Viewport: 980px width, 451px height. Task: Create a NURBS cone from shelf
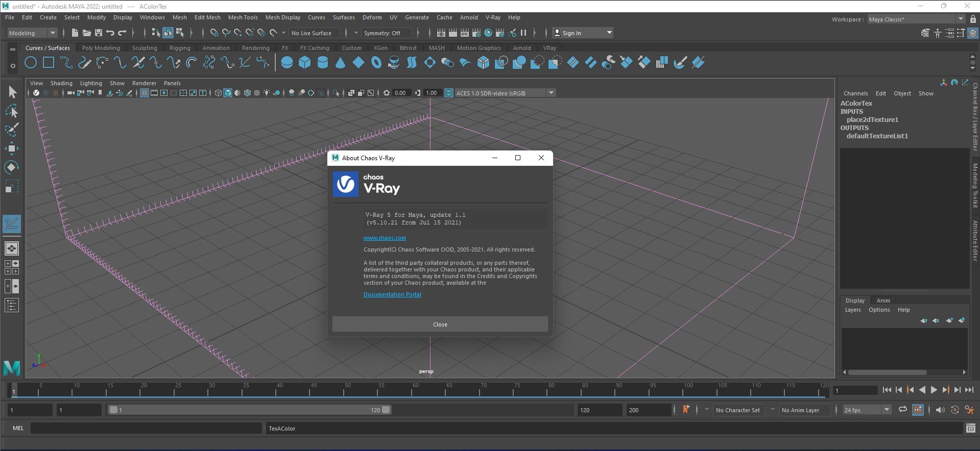pyautogui.click(x=341, y=63)
